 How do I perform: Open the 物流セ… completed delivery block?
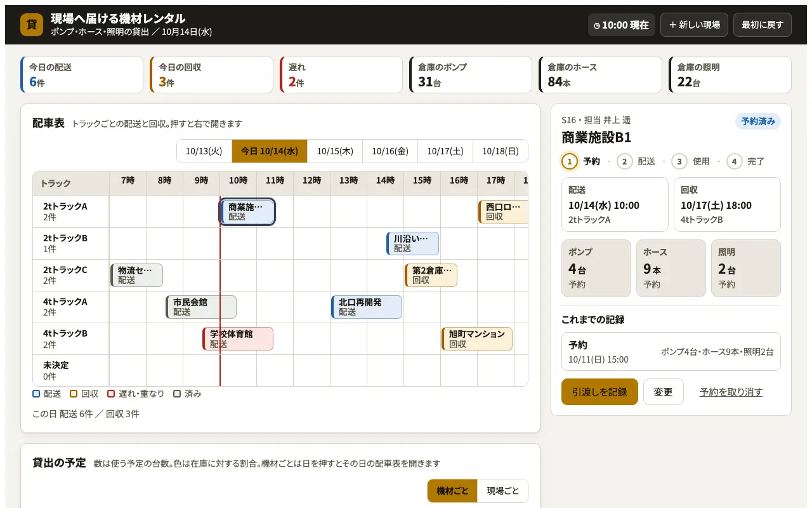pyautogui.click(x=136, y=275)
